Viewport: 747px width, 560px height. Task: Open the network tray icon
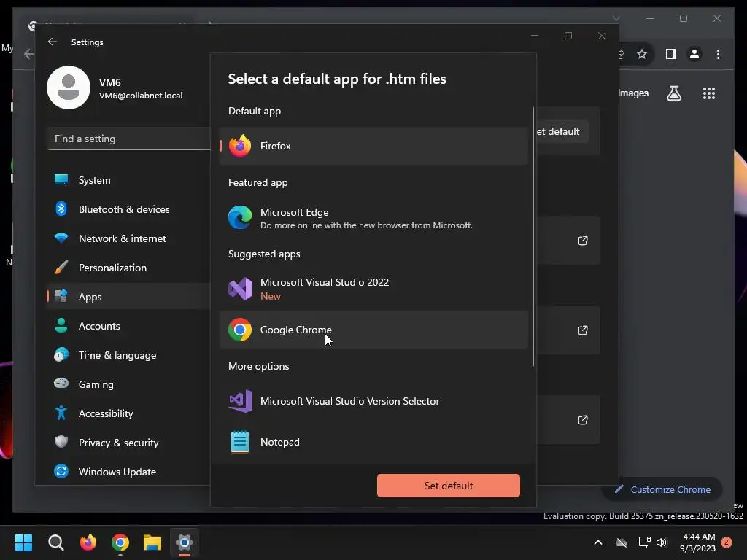(645, 542)
